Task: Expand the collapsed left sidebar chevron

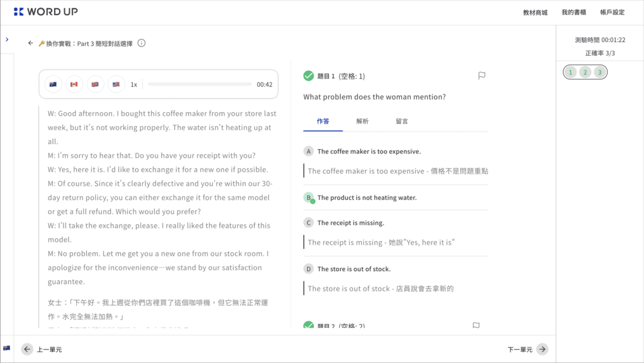Action: tap(7, 40)
